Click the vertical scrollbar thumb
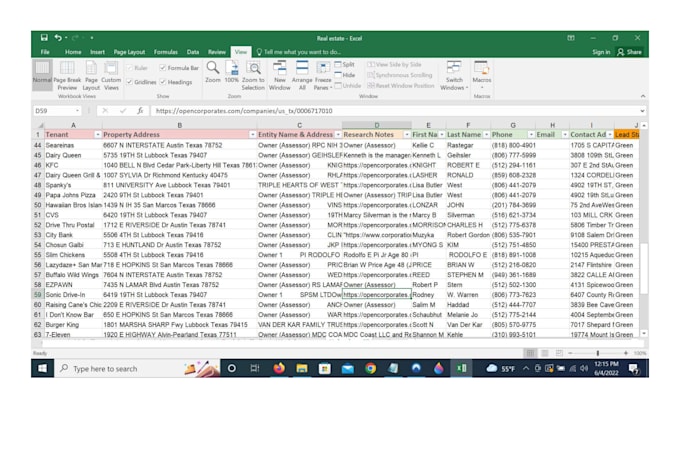The height and width of the screenshot is (459, 680). (644, 268)
